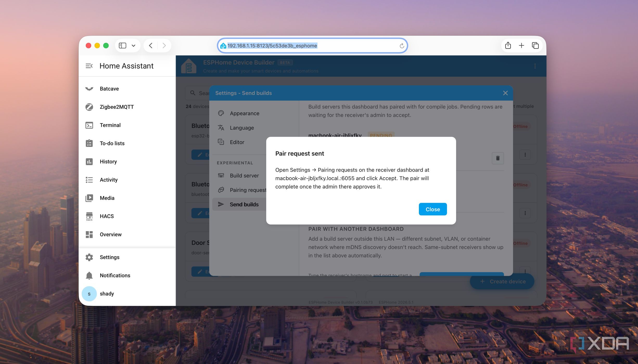Select Send builds in settings list
Image resolution: width=638 pixels, height=364 pixels.
pyautogui.click(x=239, y=204)
